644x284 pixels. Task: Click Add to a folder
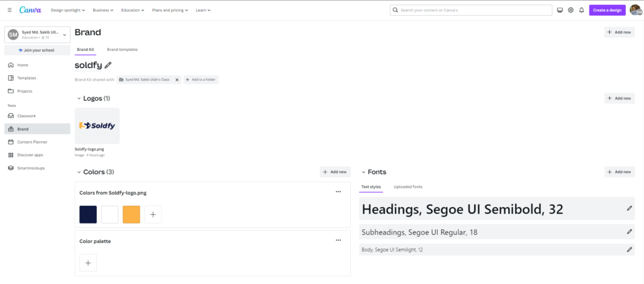click(201, 80)
